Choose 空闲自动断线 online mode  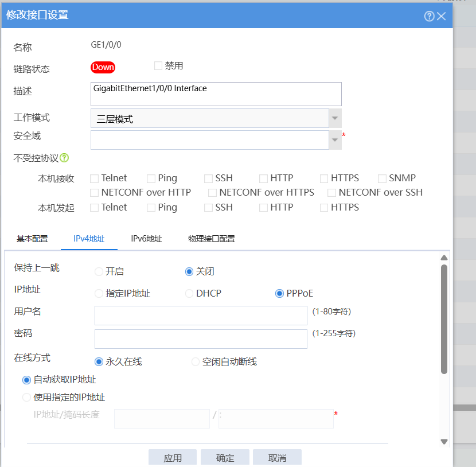[196, 362]
